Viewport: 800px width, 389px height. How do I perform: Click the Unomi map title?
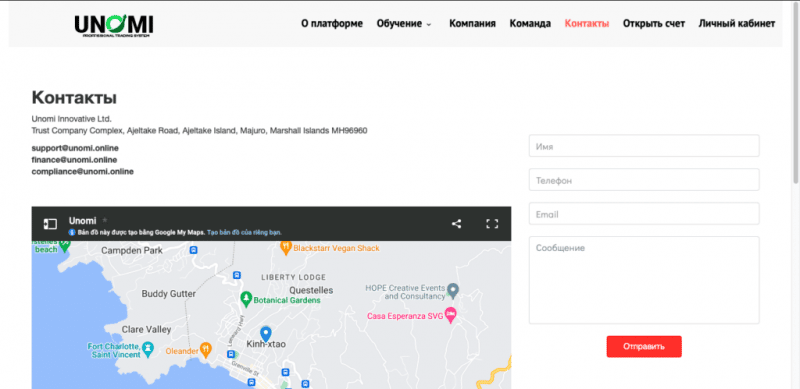coord(83,221)
